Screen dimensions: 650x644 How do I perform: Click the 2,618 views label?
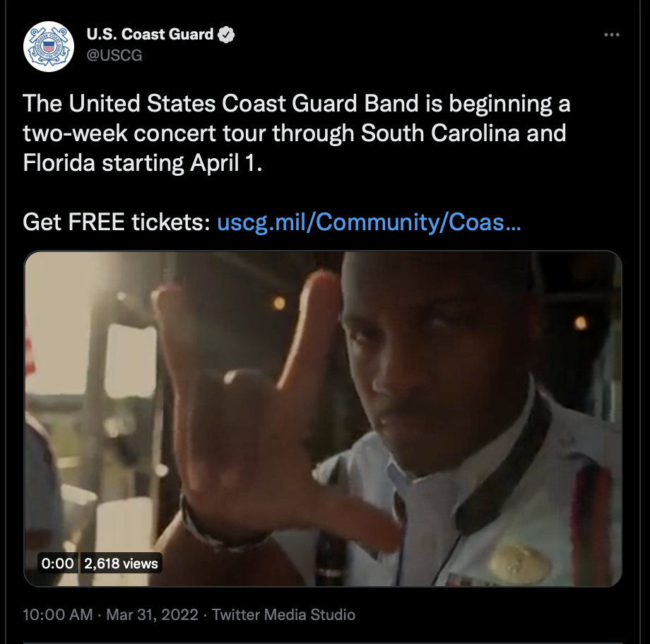121,563
